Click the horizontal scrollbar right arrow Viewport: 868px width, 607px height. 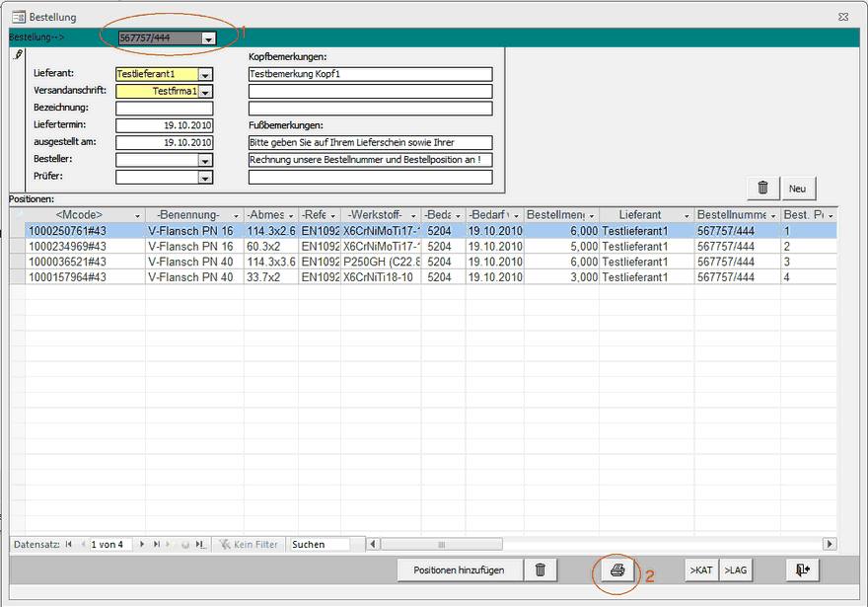(831, 544)
